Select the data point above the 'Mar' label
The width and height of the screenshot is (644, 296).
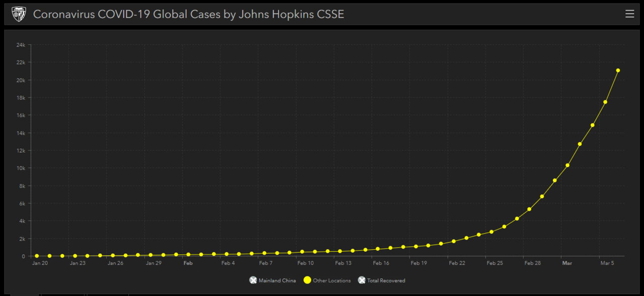point(568,165)
